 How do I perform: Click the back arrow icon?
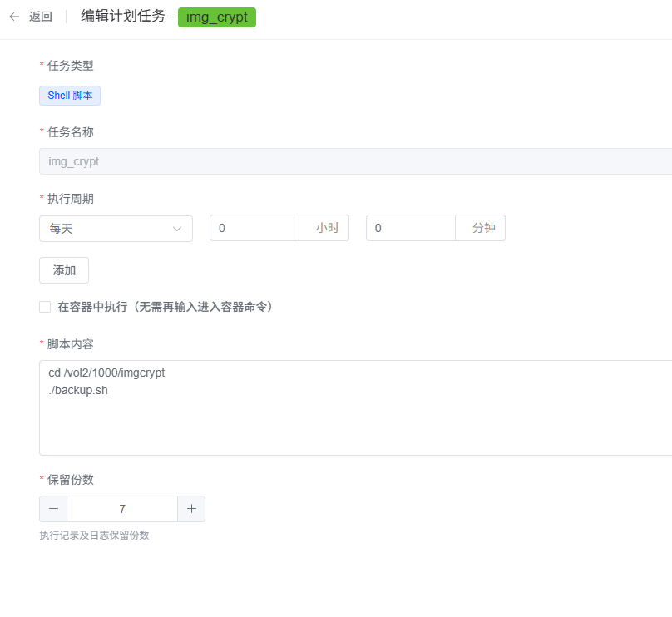tap(15, 17)
